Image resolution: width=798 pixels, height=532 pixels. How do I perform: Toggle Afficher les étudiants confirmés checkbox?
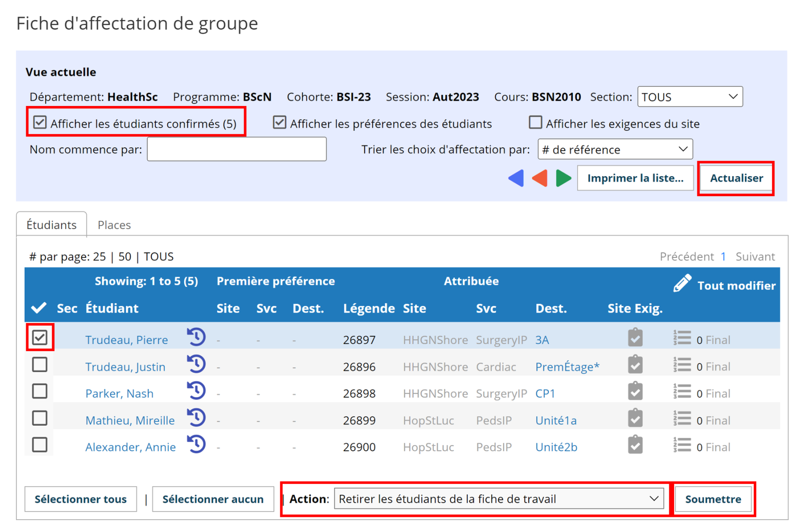(x=40, y=123)
